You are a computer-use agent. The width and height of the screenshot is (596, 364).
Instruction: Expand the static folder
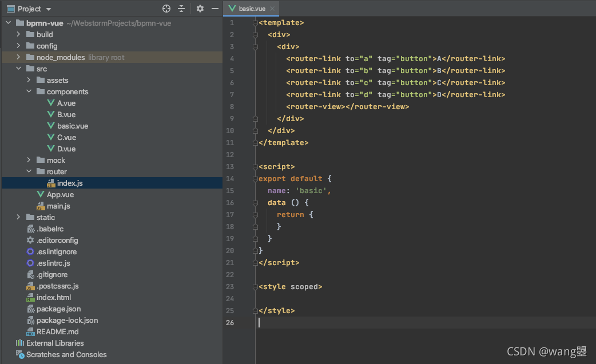point(18,217)
